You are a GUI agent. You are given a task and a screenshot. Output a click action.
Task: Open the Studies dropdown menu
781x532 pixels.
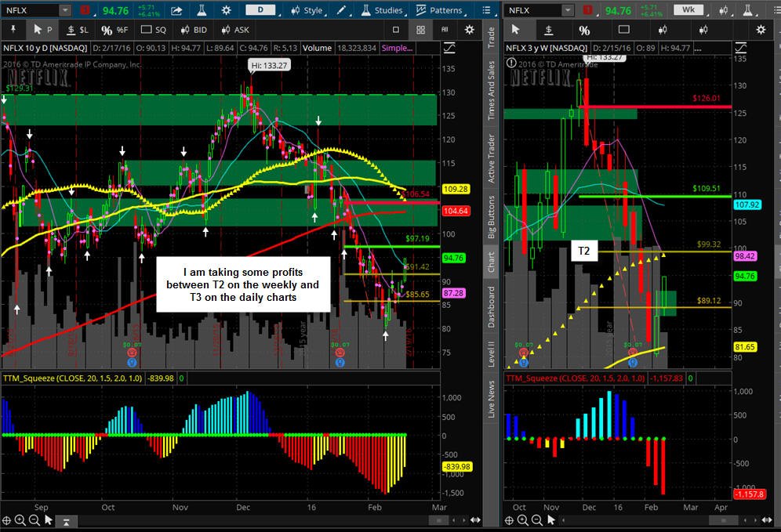[383, 10]
